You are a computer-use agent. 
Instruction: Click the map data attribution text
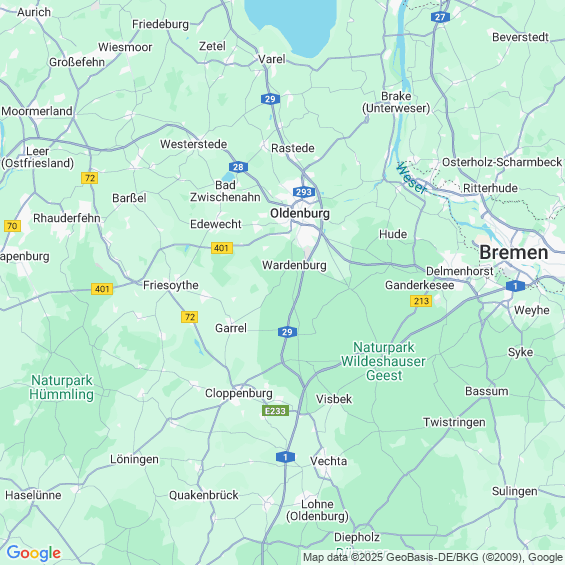[x=433, y=557]
